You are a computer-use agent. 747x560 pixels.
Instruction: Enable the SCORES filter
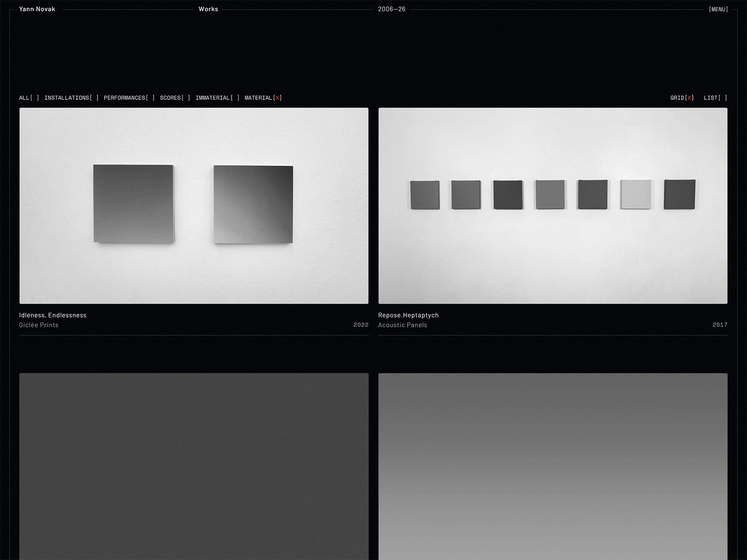click(175, 98)
